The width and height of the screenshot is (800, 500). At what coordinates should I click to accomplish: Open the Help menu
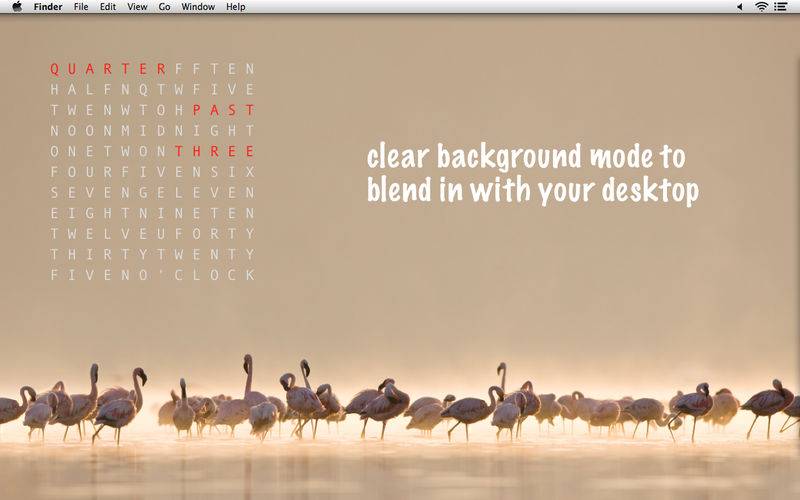(x=236, y=7)
